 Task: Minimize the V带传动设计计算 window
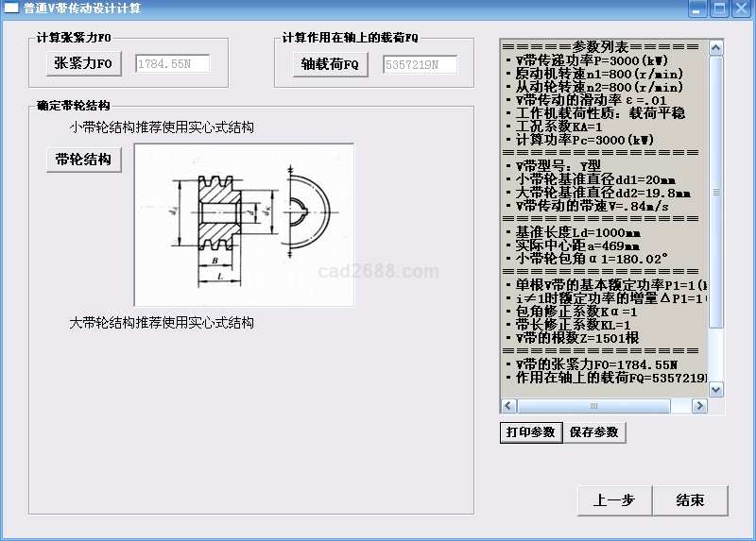point(698,9)
